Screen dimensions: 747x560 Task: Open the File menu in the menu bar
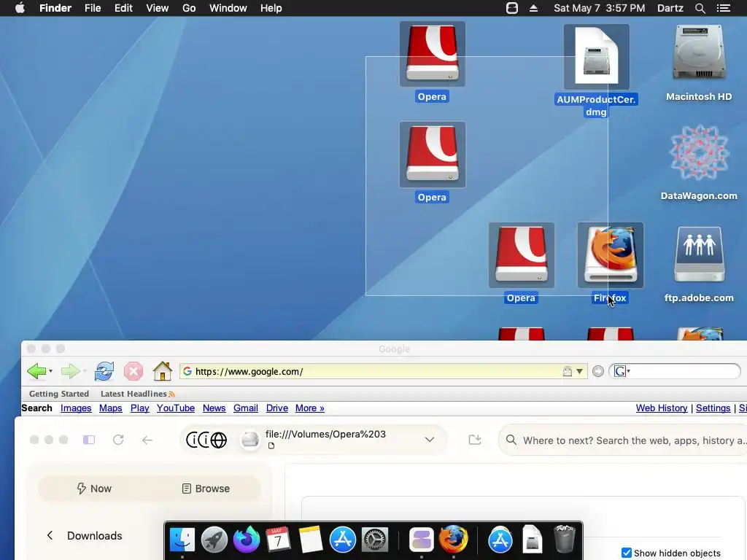point(93,8)
